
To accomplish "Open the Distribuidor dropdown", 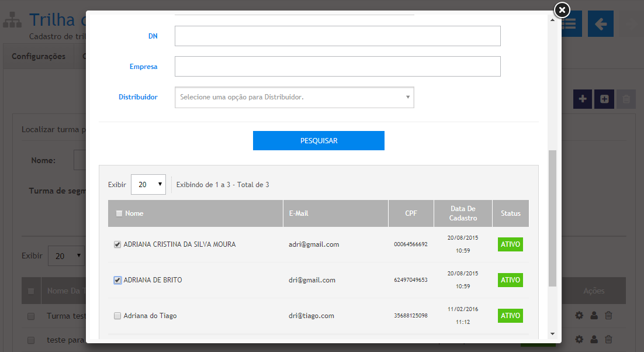I will (x=294, y=97).
